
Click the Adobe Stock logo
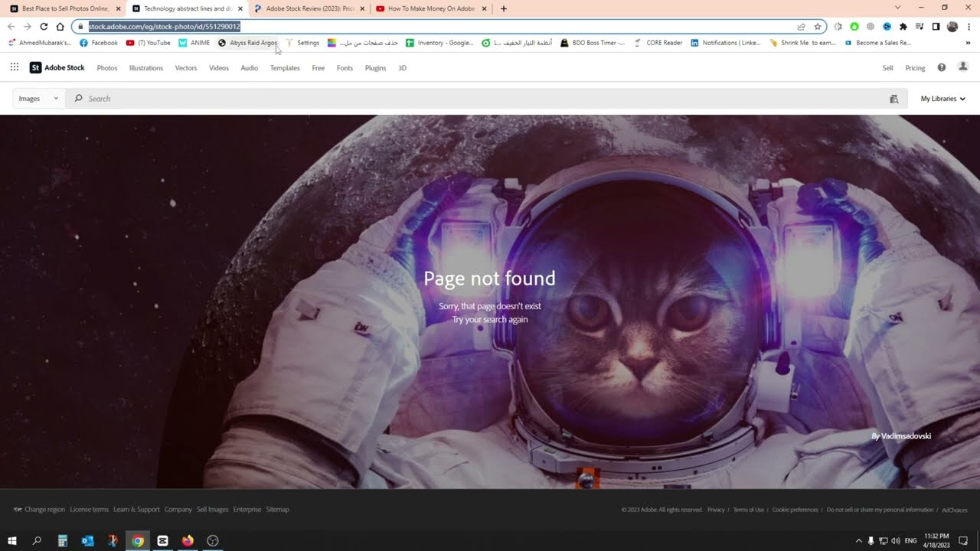[x=57, y=67]
